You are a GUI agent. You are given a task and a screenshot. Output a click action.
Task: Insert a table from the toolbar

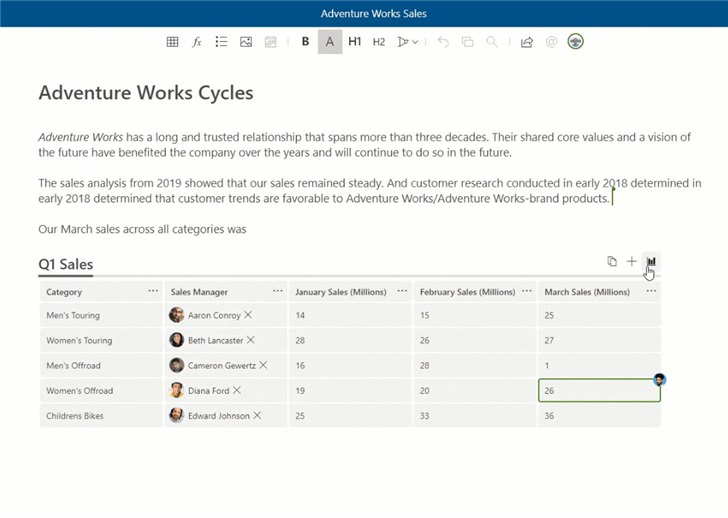[172, 42]
